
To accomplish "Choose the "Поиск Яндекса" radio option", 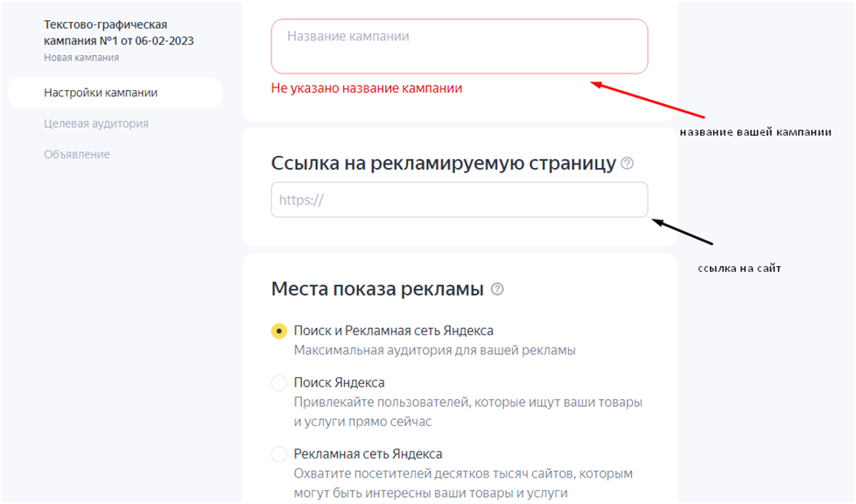I will click(x=279, y=382).
